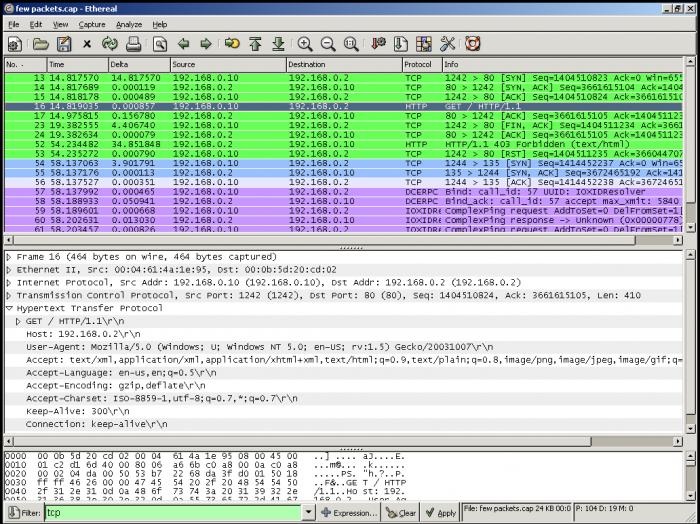Select packet 14 SYN, ACK row
The height and width of the screenshot is (524, 700).
click(x=343, y=87)
